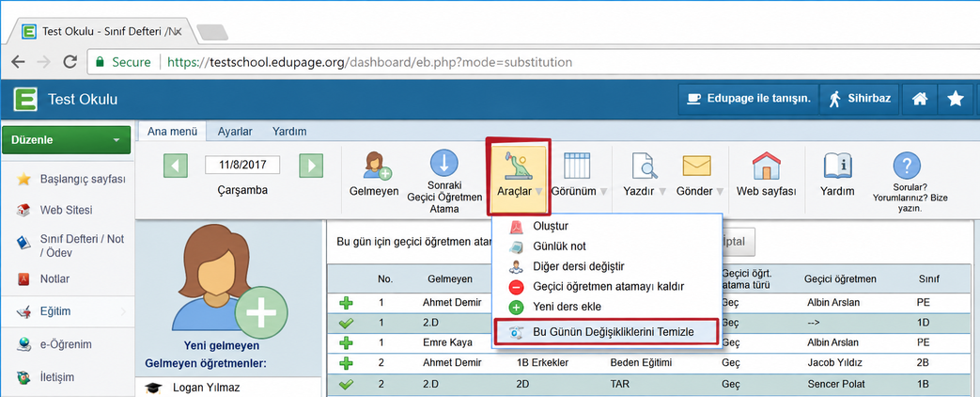Image resolution: width=980 pixels, height=397 pixels.
Task: Expand the Düzenle green dropdown
Action: tap(67, 139)
